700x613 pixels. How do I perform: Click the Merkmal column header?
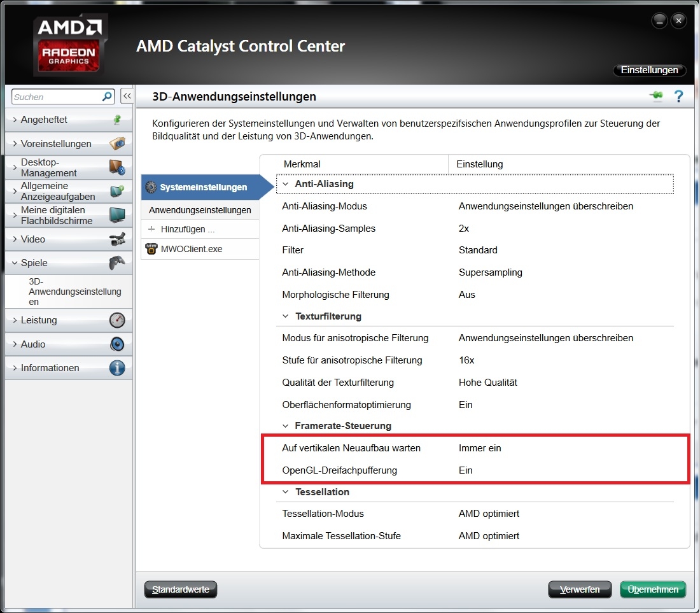coord(302,164)
